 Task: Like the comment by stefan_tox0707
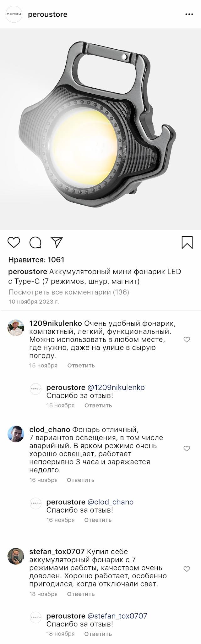tap(187, 569)
